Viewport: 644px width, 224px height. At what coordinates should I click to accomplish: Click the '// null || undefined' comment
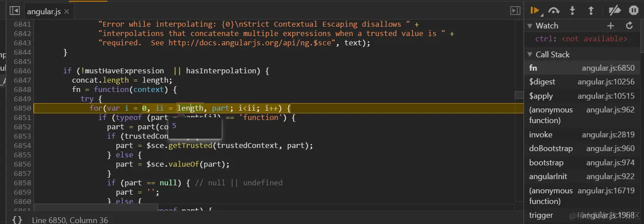click(239, 183)
